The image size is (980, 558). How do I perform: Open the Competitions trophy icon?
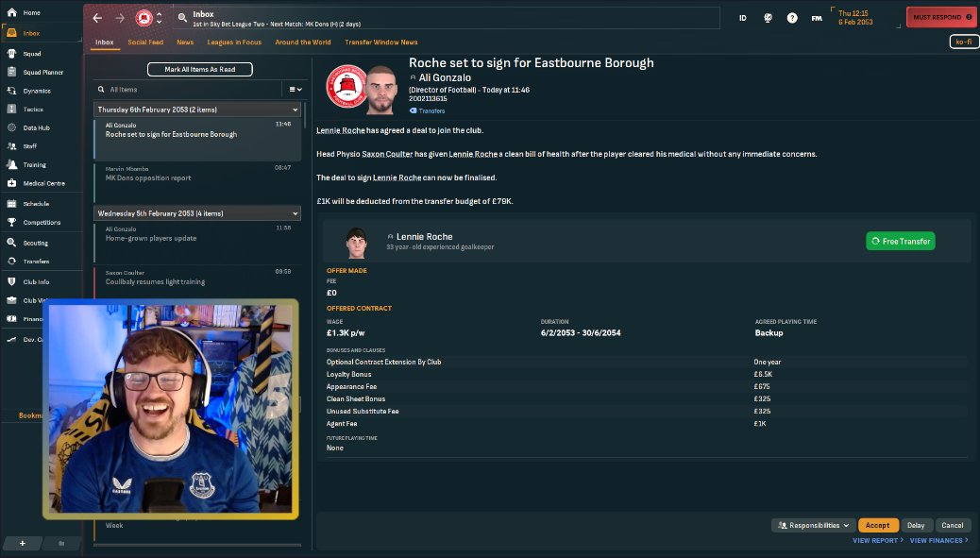pos(12,222)
